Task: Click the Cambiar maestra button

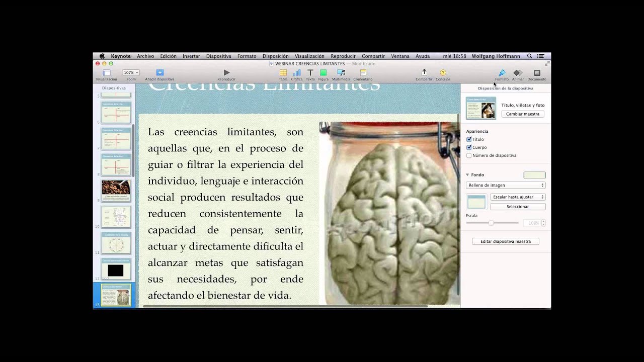Action: (523, 114)
